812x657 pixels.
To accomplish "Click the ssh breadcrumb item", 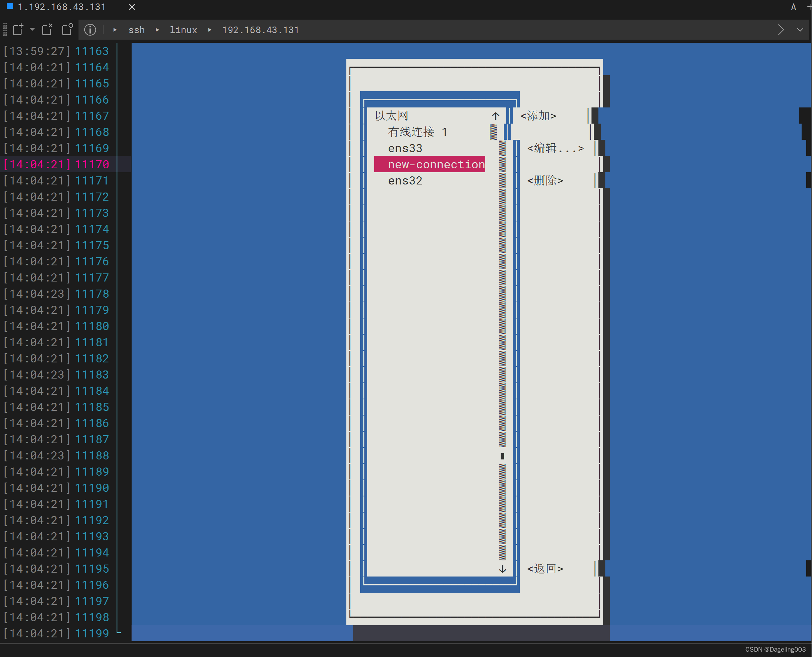I will (x=136, y=30).
